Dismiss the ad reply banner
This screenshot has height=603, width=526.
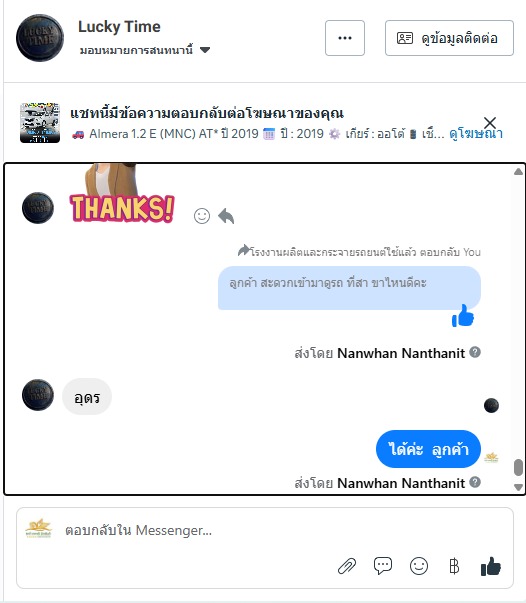tap(490, 123)
